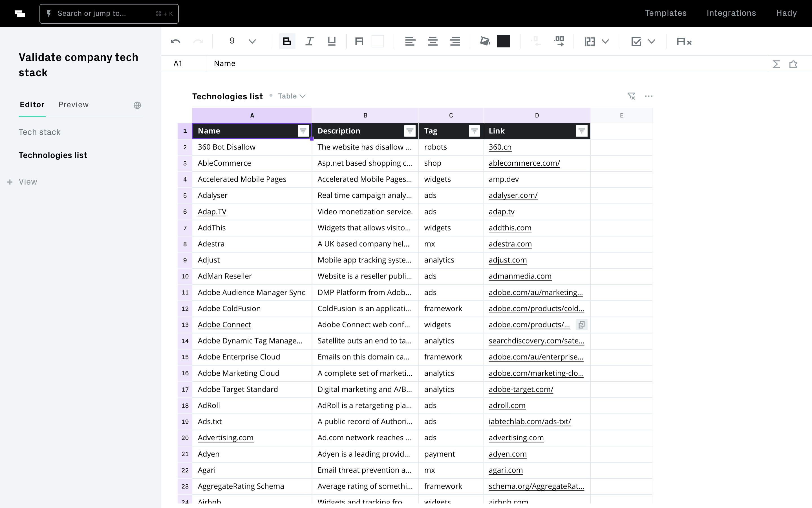Click the undo arrow in the toolbar

[x=175, y=41]
